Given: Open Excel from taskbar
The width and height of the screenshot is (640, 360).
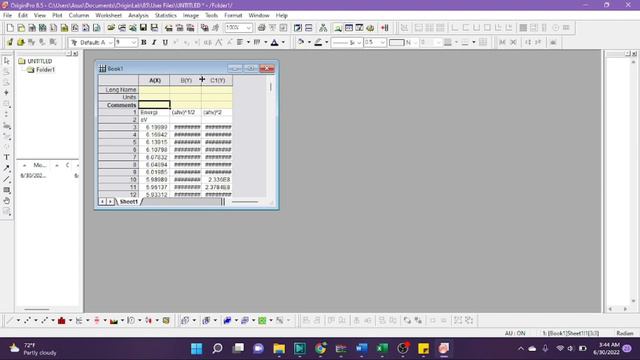Looking at the screenshot, I should (382, 349).
